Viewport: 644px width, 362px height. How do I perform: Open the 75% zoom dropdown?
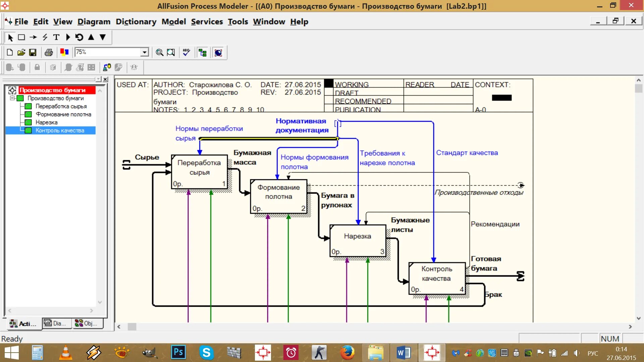click(144, 52)
